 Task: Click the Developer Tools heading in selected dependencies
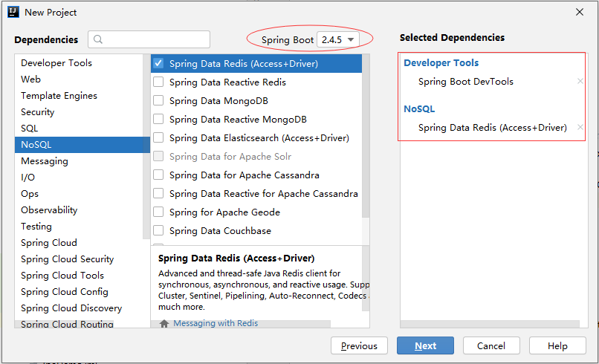coord(441,62)
